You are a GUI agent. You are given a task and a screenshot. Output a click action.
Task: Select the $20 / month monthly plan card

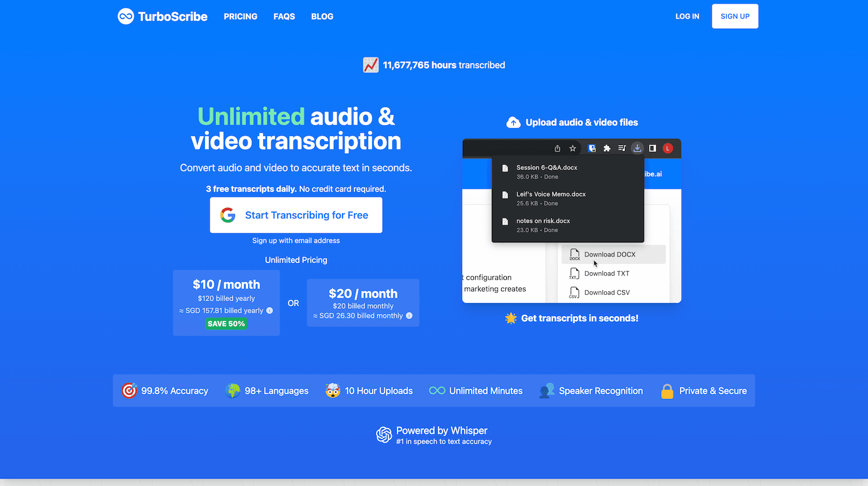click(x=363, y=303)
